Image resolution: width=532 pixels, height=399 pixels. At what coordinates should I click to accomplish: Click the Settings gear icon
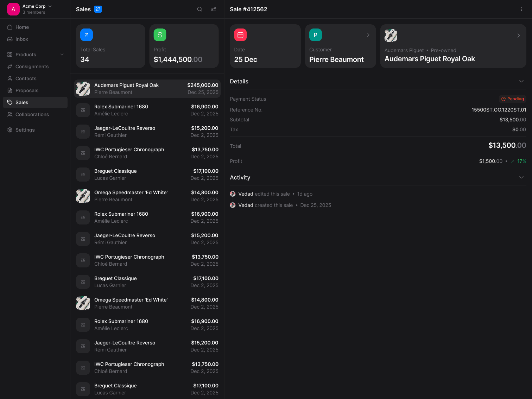[10, 130]
